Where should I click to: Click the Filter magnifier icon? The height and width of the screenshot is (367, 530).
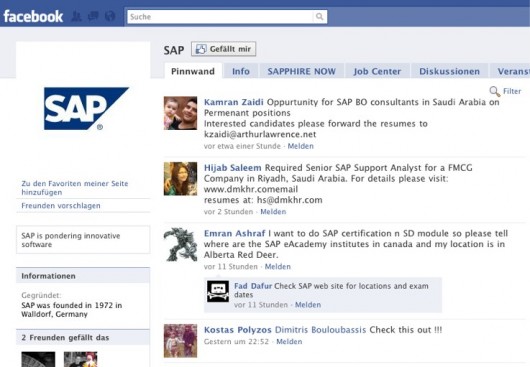(495, 91)
